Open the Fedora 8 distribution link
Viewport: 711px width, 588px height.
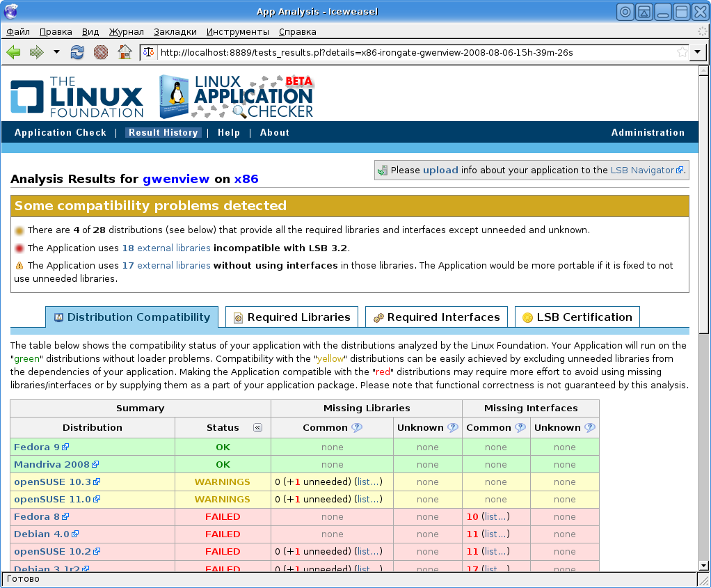click(x=37, y=517)
